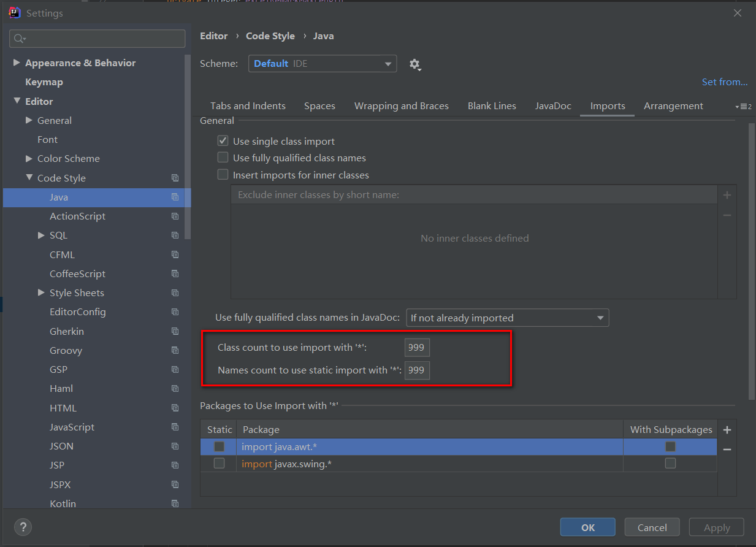Toggle With Subpackages for java.awt.* row
The width and height of the screenshot is (756, 547).
670,446
